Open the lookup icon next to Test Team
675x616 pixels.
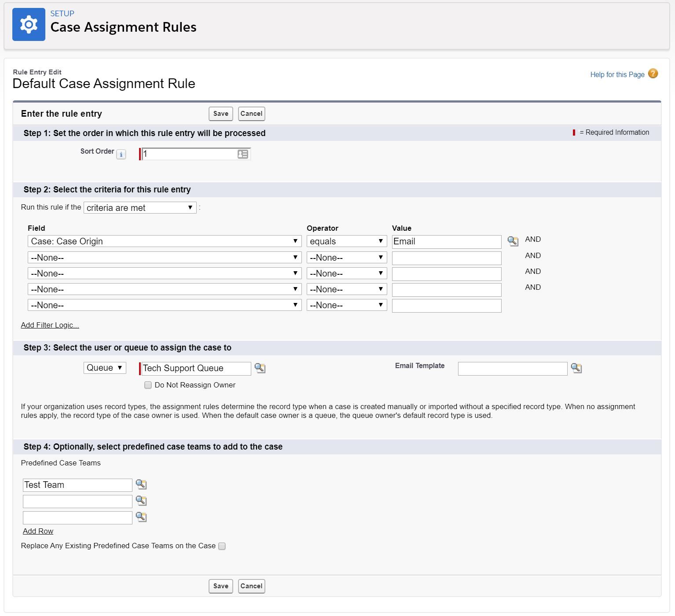click(141, 485)
